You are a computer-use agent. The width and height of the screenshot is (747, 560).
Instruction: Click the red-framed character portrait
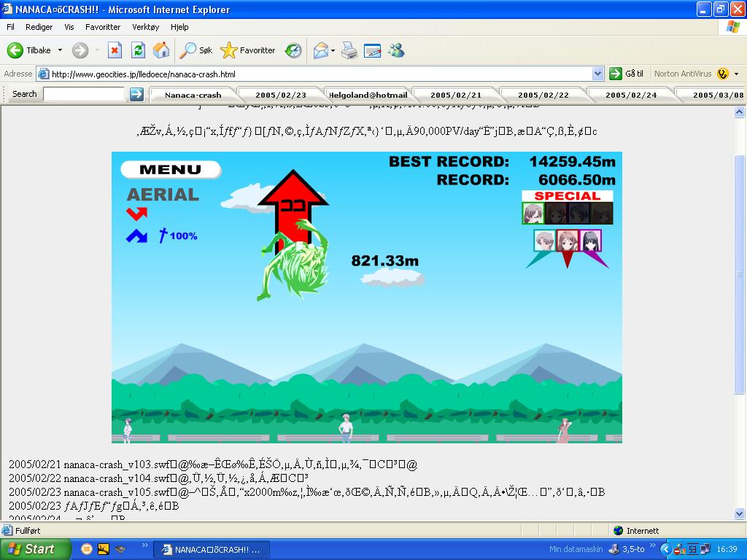click(x=568, y=241)
